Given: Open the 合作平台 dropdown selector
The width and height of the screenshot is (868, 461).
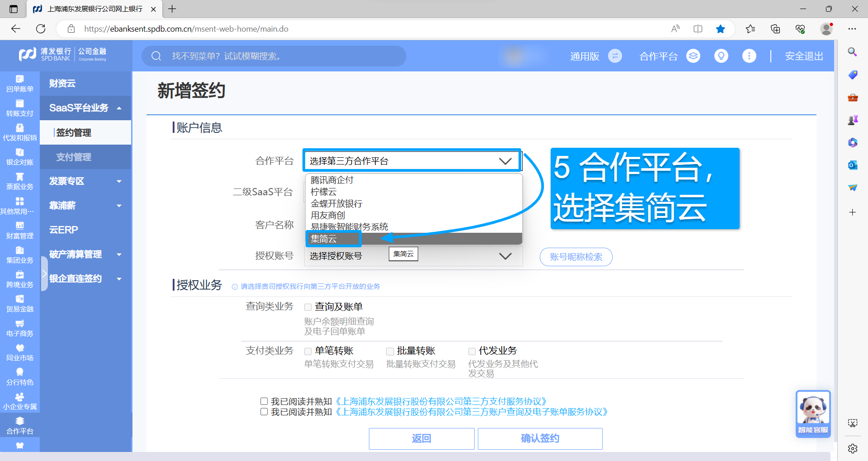Looking at the screenshot, I should click(412, 161).
